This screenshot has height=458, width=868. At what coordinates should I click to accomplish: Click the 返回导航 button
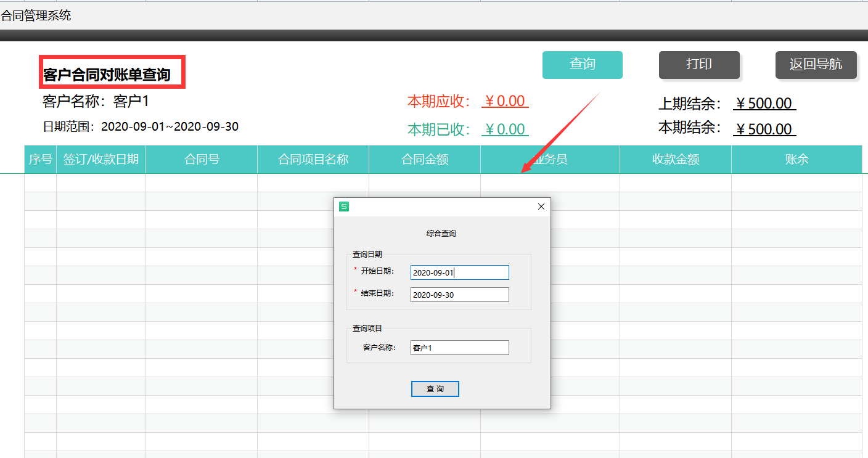click(x=816, y=65)
